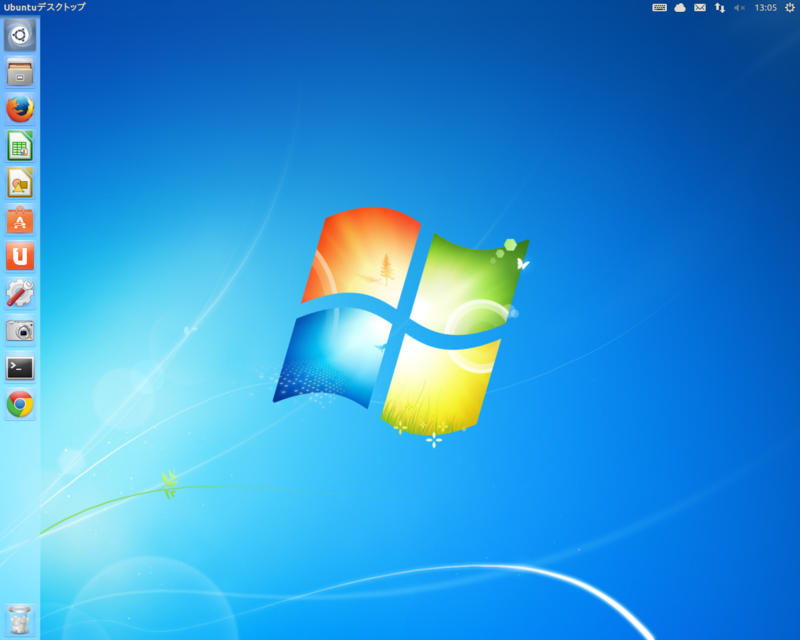The width and height of the screenshot is (800, 640).
Task: Open the Screenshot camera tool
Action: (18, 331)
